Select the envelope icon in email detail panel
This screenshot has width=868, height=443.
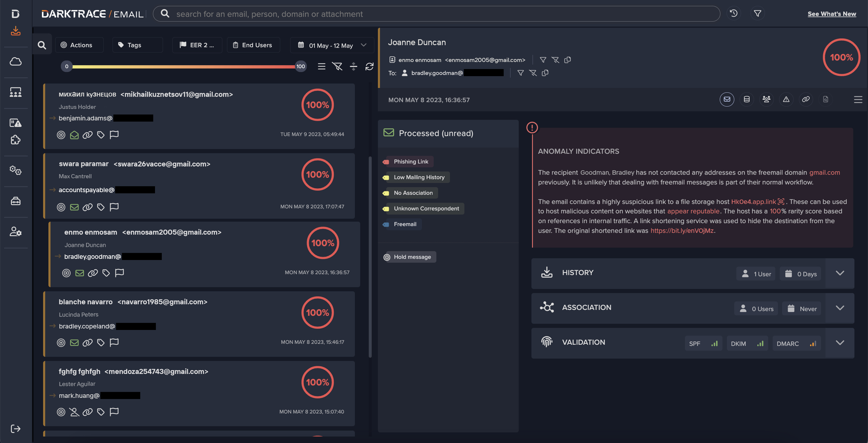click(727, 99)
